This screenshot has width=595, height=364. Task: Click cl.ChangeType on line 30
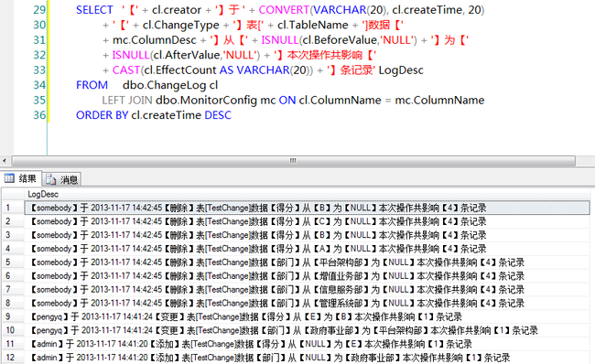point(180,25)
